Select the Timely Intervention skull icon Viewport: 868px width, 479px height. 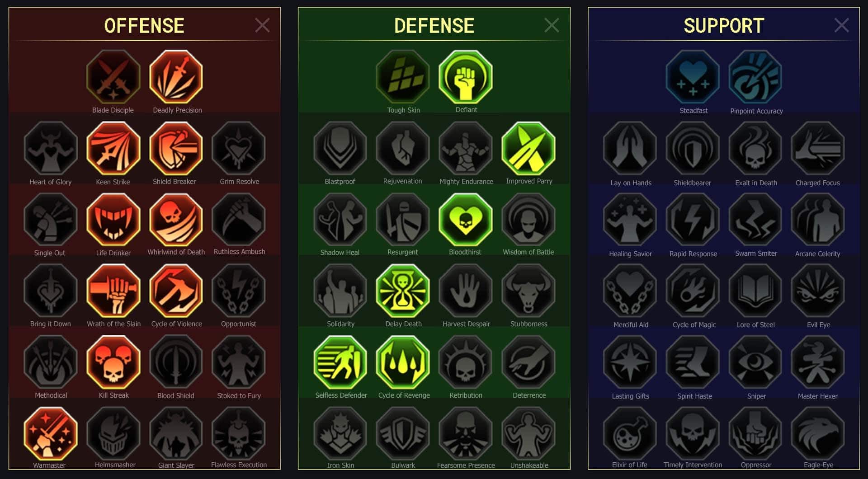tap(693, 434)
